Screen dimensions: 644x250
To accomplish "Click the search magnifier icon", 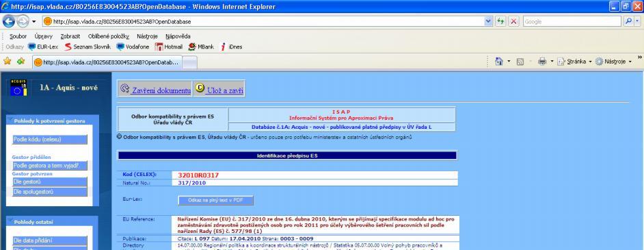I will [x=629, y=21].
